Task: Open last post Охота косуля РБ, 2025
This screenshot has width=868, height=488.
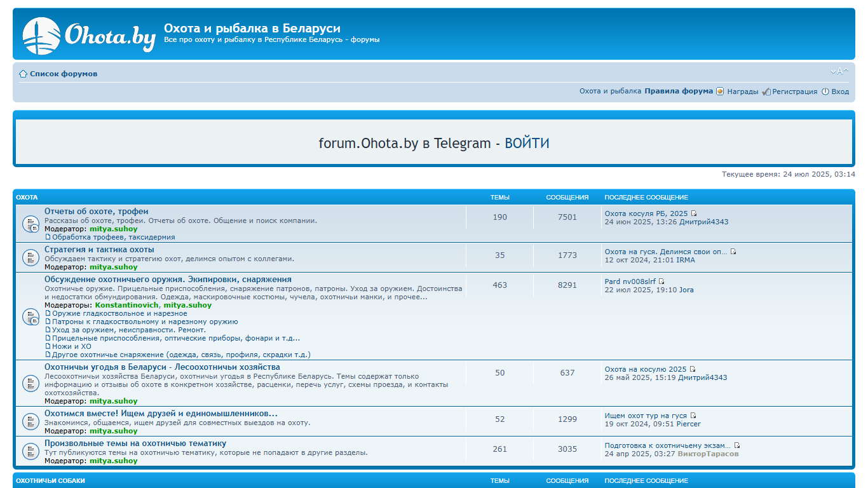Action: click(646, 213)
